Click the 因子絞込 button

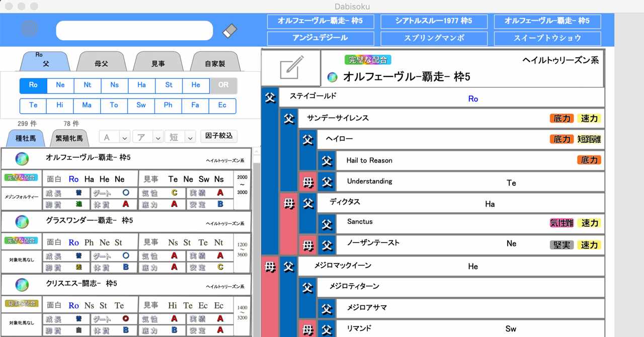click(x=219, y=136)
